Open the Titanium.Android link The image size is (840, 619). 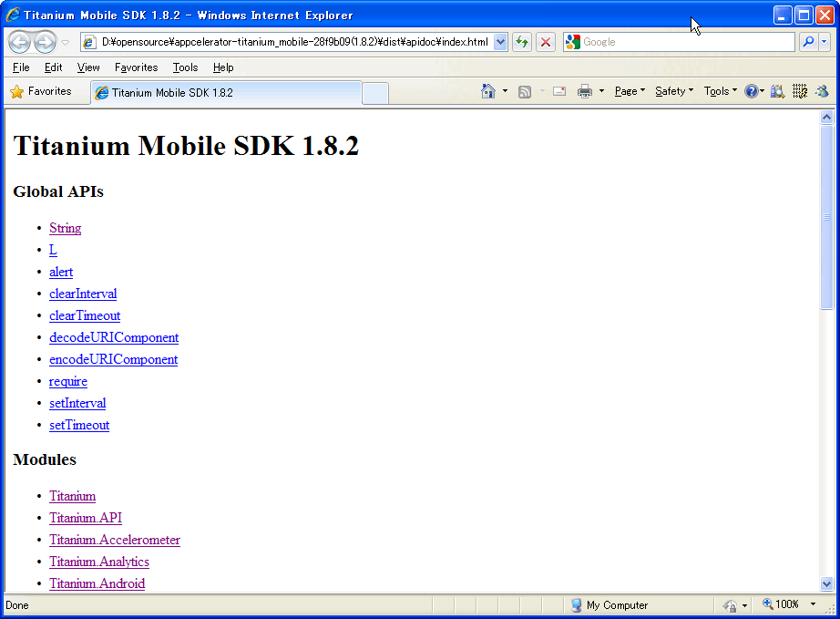(x=97, y=583)
